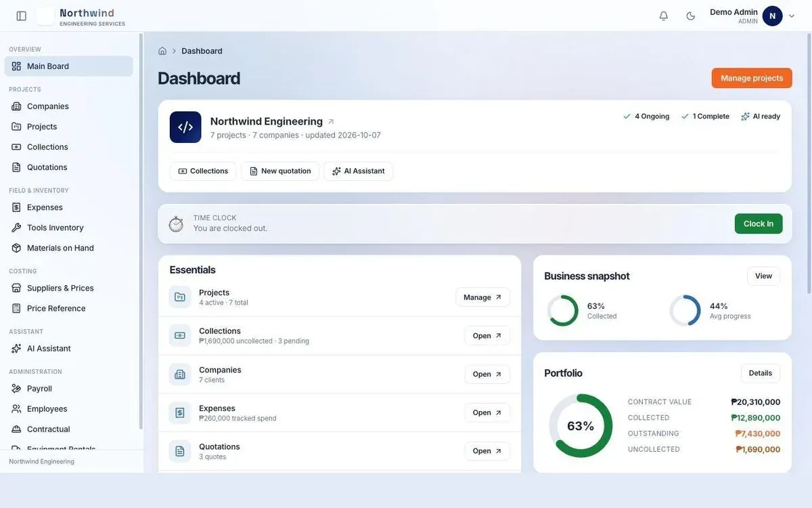
Task: Click the home breadcrumb icon
Action: 162,51
